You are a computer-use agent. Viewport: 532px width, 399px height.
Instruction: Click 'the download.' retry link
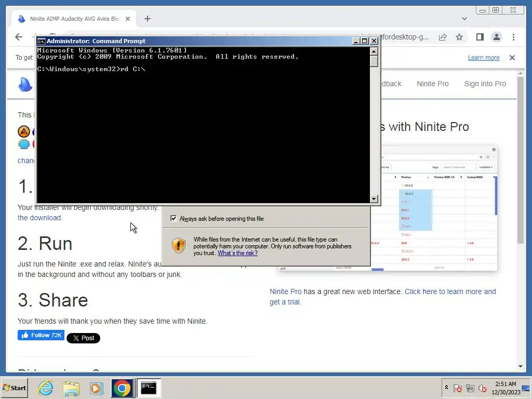(40, 218)
